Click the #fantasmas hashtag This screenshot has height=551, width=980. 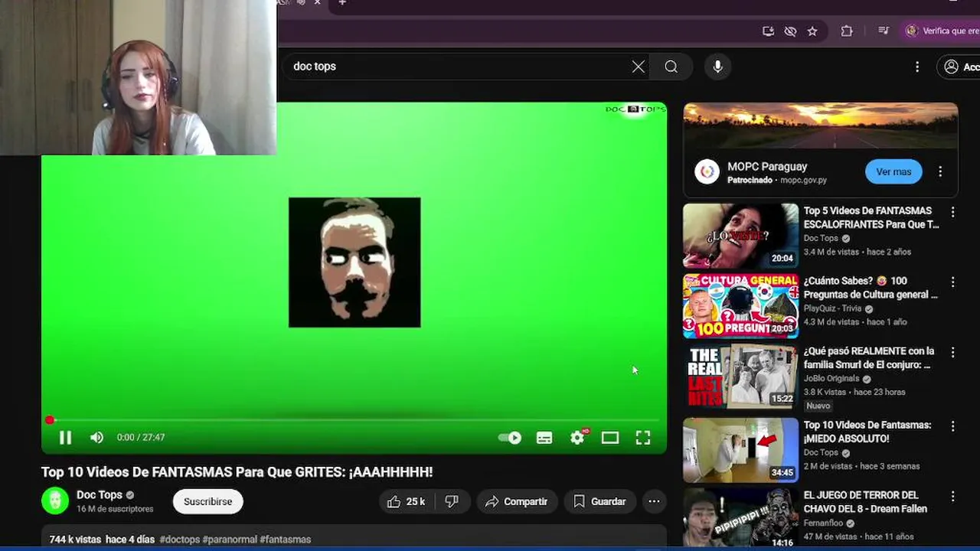click(x=286, y=540)
